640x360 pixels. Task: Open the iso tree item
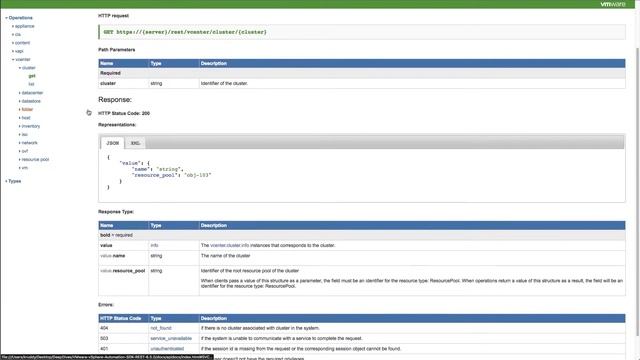click(x=24, y=134)
